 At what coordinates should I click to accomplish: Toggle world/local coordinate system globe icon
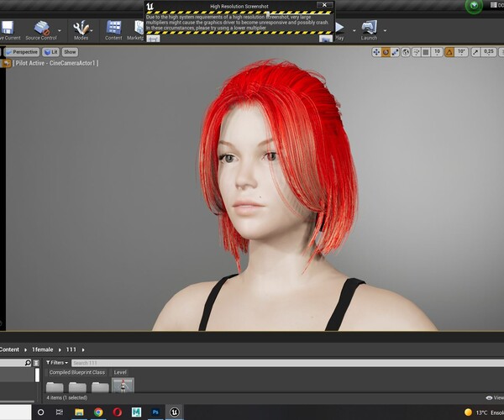point(406,52)
